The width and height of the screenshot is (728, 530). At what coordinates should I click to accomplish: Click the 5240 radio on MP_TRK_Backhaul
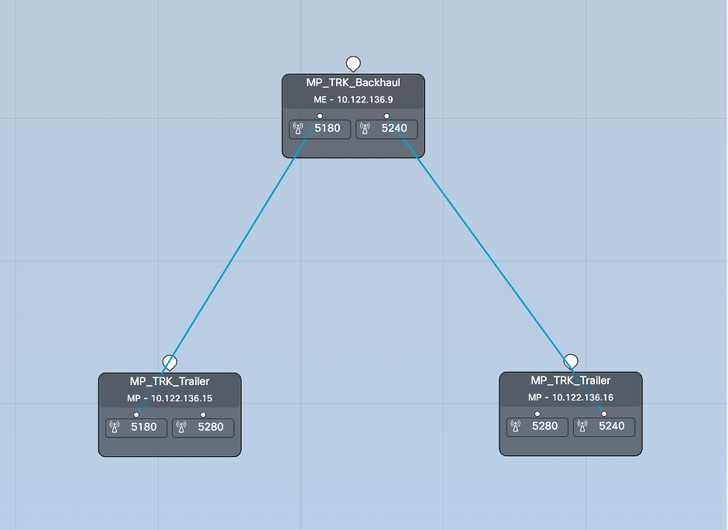coord(387,129)
